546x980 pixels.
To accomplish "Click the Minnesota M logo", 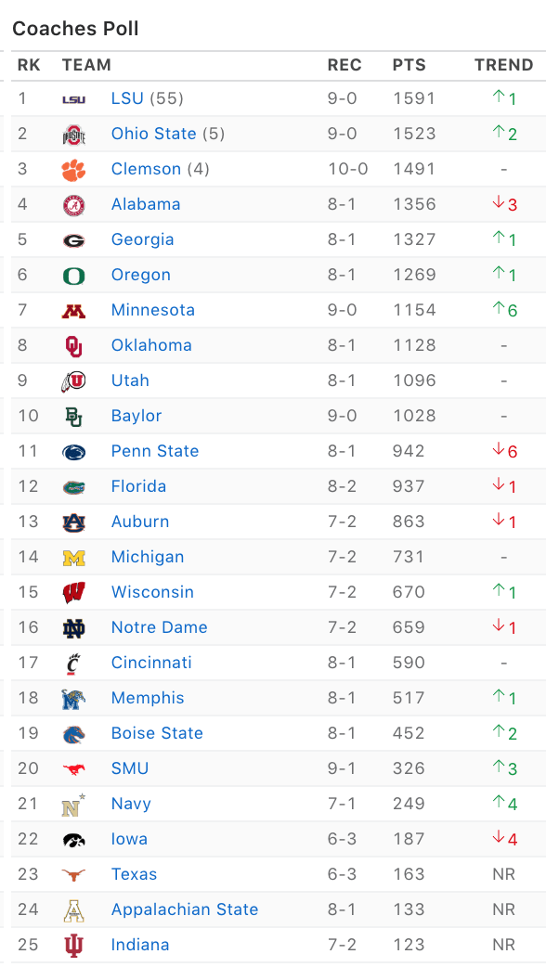I will (73, 311).
